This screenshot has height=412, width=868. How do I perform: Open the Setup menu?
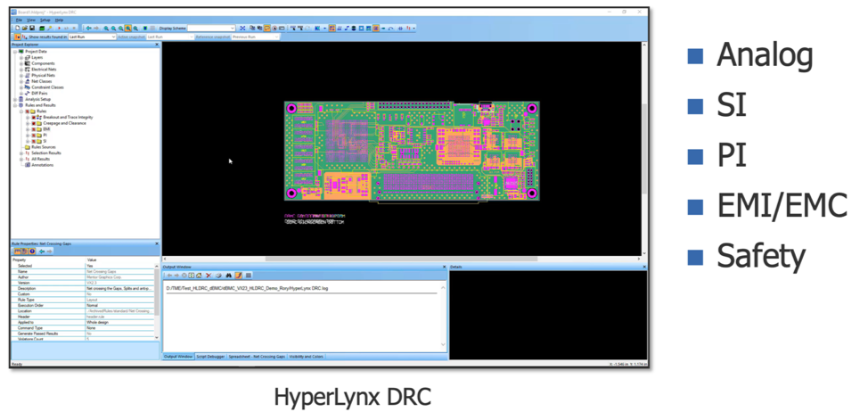pos(45,20)
